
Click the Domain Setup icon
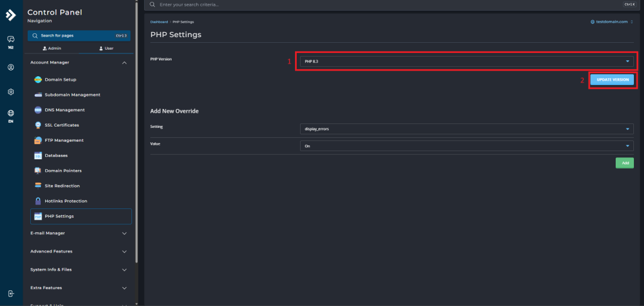click(38, 80)
